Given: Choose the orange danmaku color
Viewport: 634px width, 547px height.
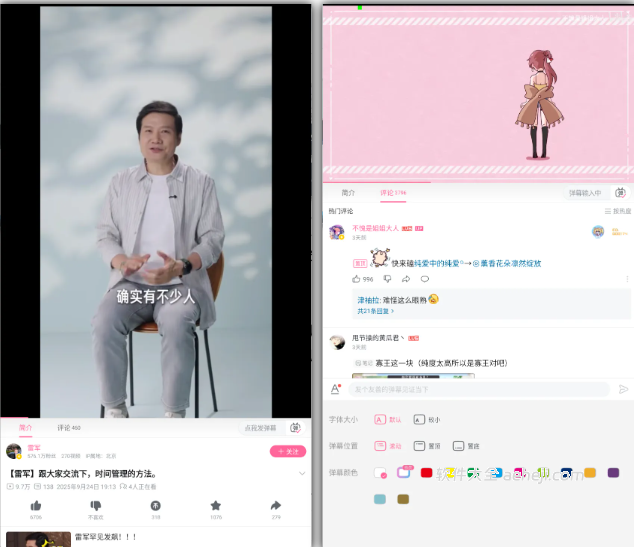Looking at the screenshot, I should (590, 472).
